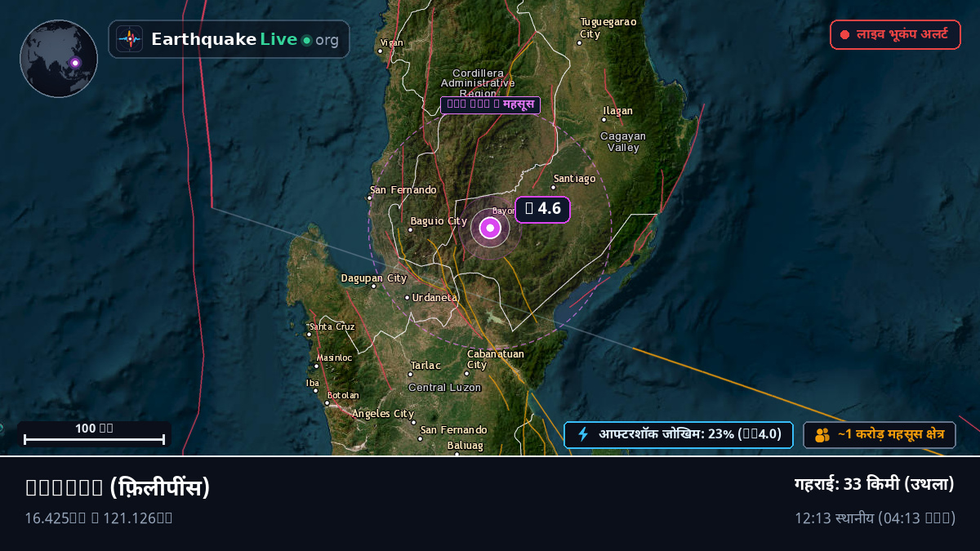Click the 4.6 magnitude label

(x=542, y=209)
